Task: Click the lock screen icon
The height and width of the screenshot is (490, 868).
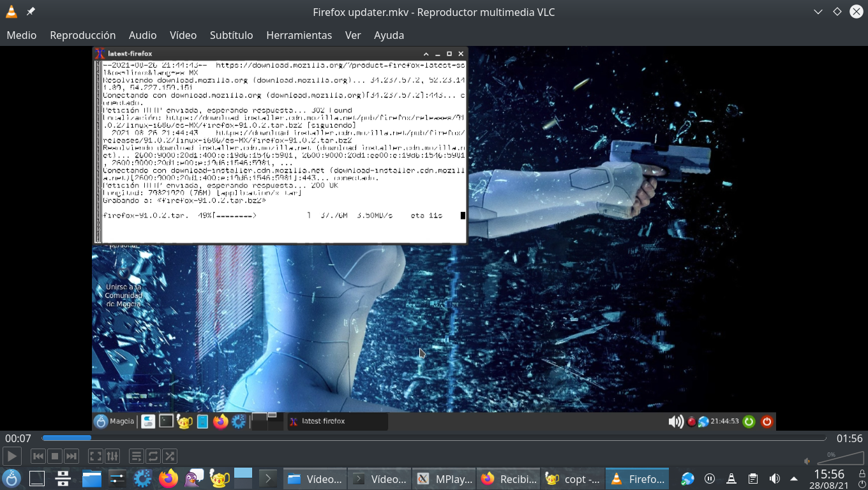Action: click(862, 473)
